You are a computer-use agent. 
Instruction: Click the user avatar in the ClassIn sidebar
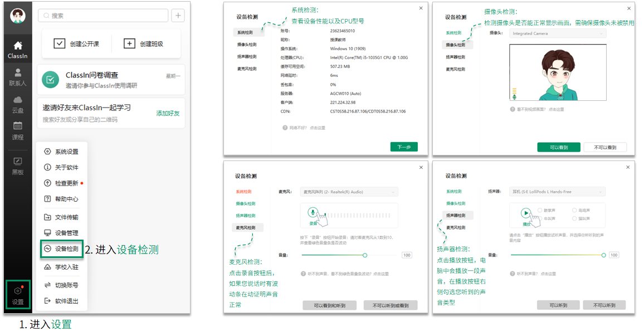[x=18, y=16]
